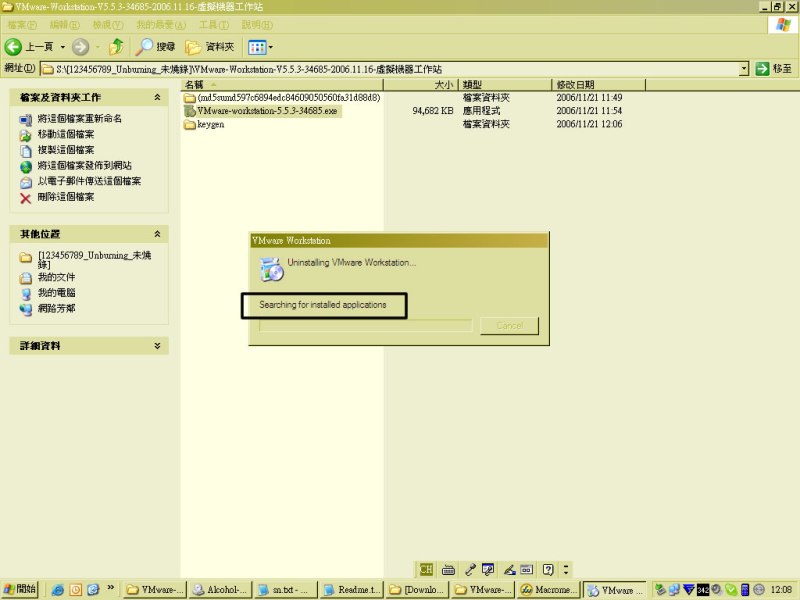The width and height of the screenshot is (800, 600).
Task: Open 我的文件 My Documents link
Action: pos(56,277)
